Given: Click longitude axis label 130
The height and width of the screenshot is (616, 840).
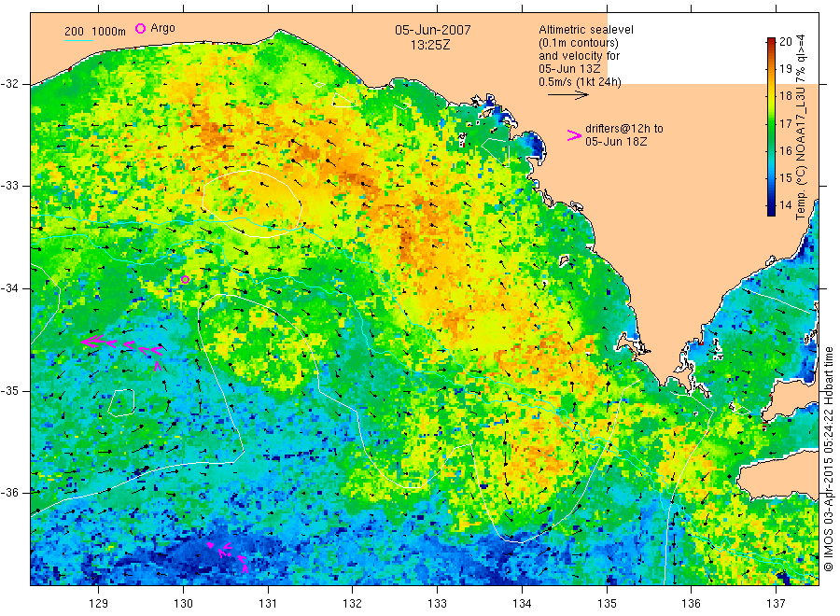Looking at the screenshot, I should 183,604.
